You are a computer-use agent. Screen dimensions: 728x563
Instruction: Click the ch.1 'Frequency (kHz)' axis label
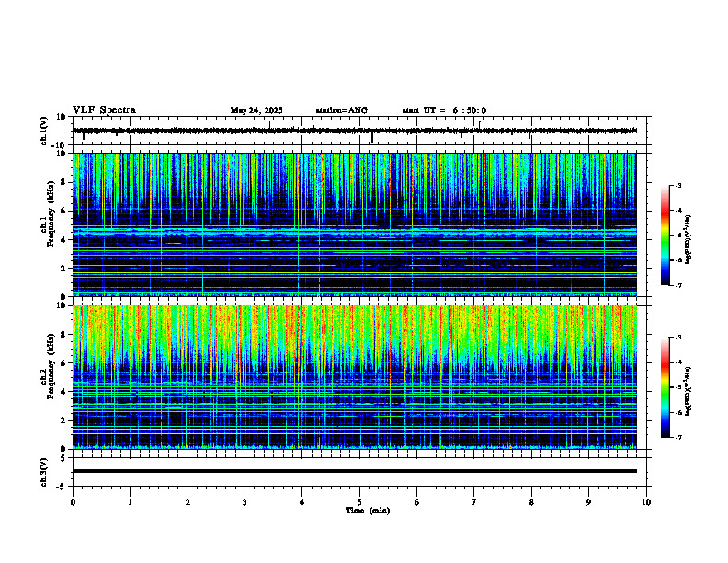(51, 214)
